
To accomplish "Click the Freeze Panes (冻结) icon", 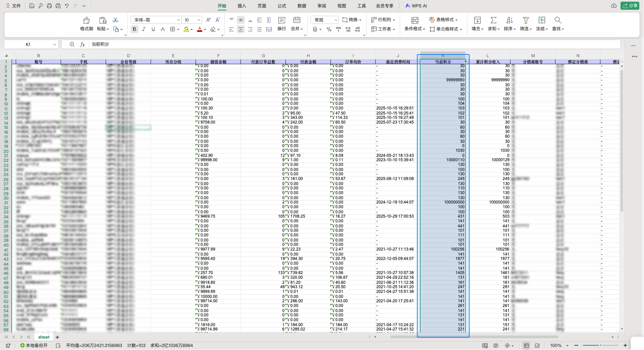I will pos(542,20).
